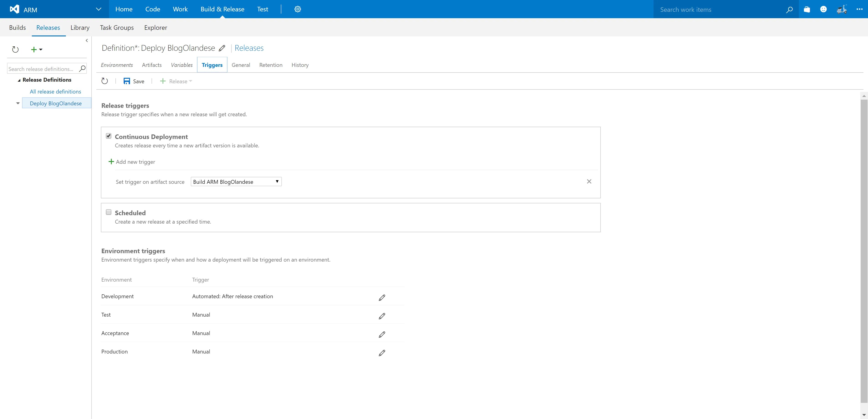Switch to the Retention tab
Viewport: 868px width, 419px height.
pos(271,65)
